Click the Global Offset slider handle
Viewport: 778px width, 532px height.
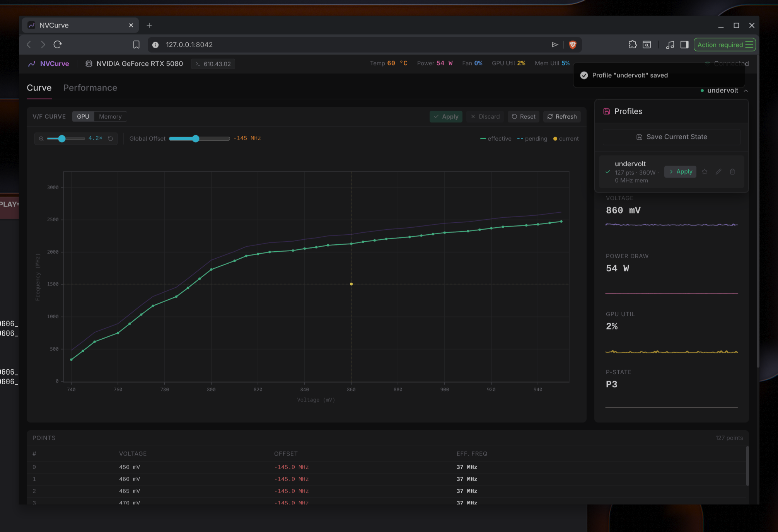click(196, 138)
